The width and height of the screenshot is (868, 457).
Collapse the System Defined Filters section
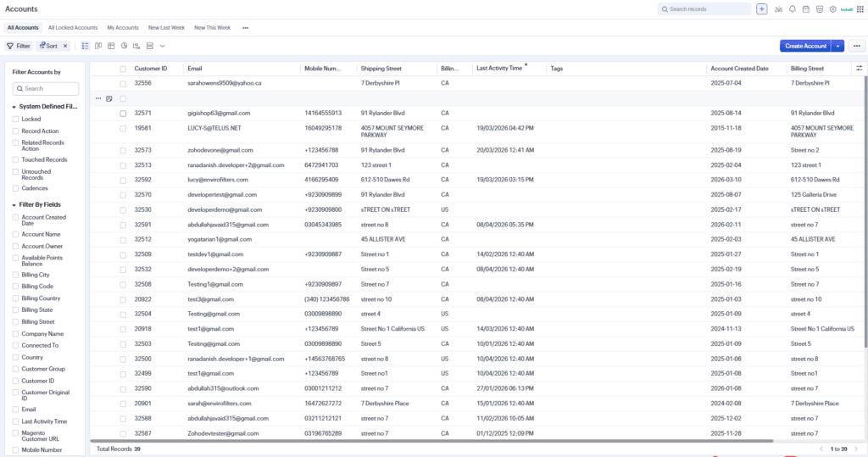click(x=14, y=107)
